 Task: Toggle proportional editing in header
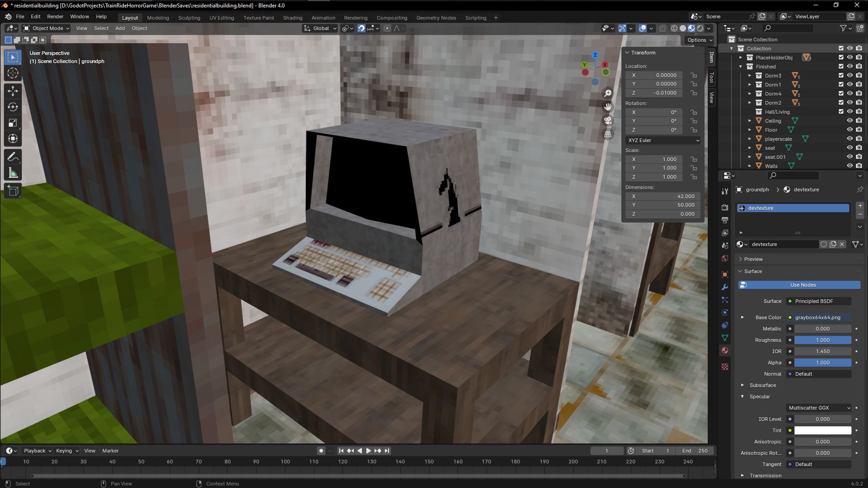[387, 28]
